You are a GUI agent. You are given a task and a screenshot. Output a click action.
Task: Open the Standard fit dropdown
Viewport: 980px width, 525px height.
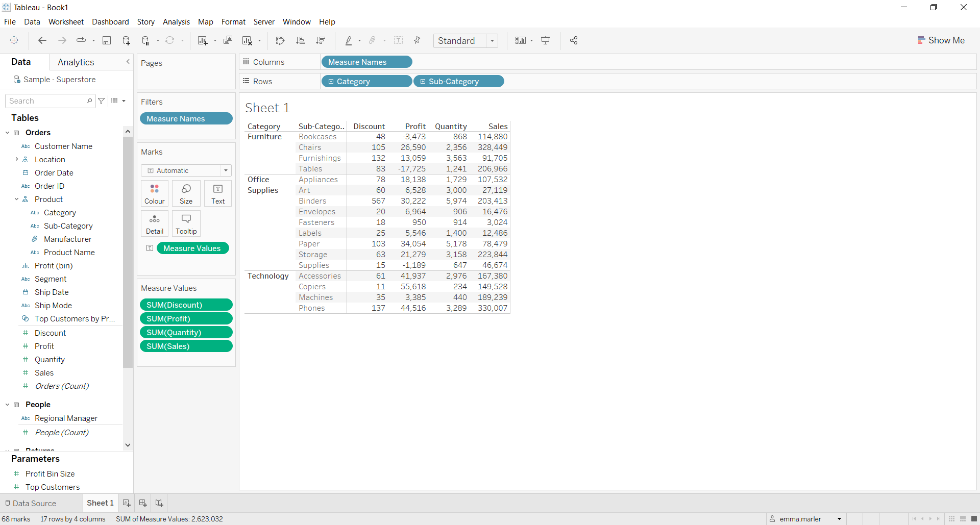[492, 40]
